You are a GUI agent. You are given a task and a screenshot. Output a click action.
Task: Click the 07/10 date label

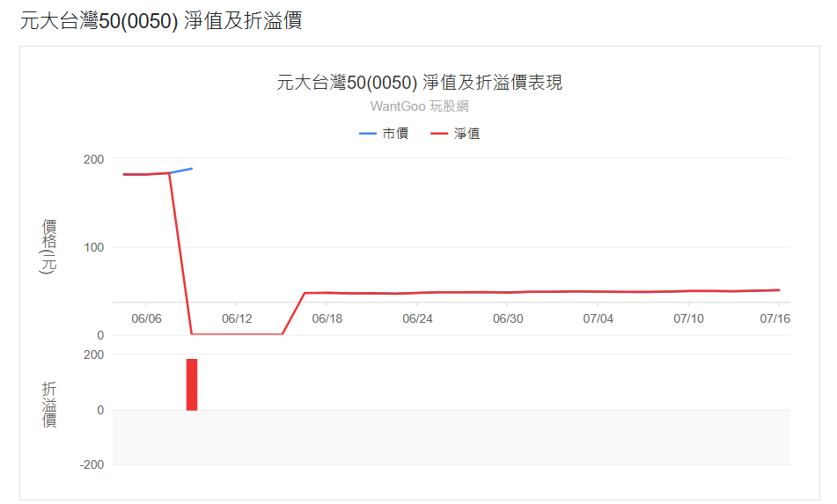[x=688, y=318]
